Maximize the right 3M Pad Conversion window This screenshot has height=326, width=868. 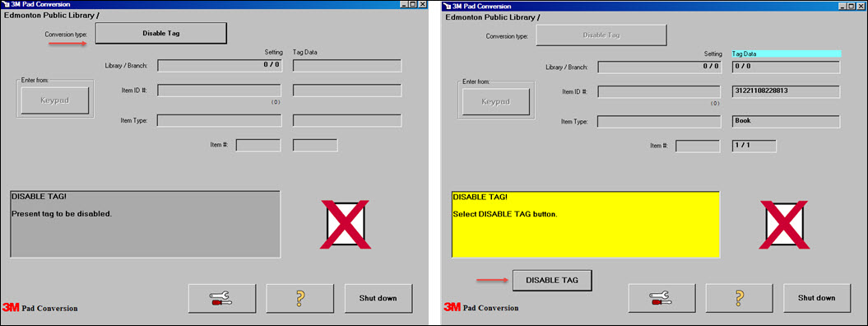(x=852, y=6)
